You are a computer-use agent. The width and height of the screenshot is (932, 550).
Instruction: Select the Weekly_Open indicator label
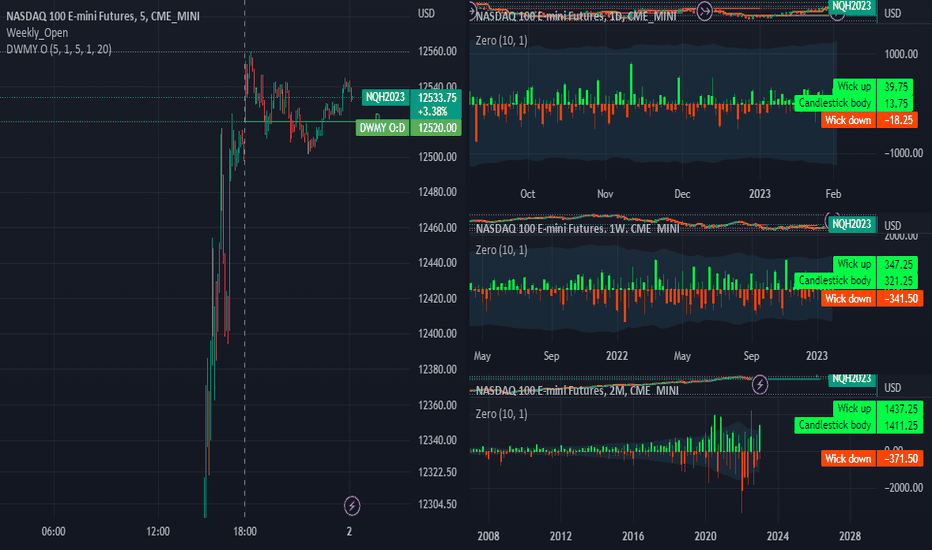pyautogui.click(x=37, y=33)
